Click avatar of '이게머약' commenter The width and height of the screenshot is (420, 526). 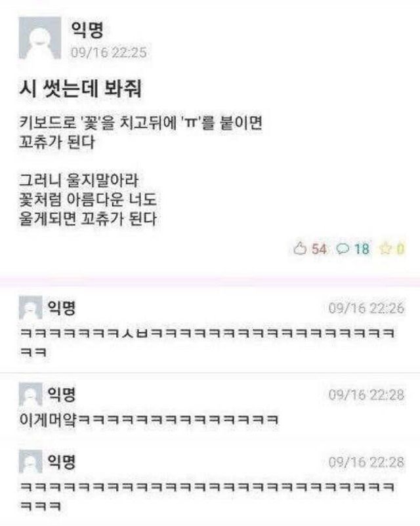(31, 394)
